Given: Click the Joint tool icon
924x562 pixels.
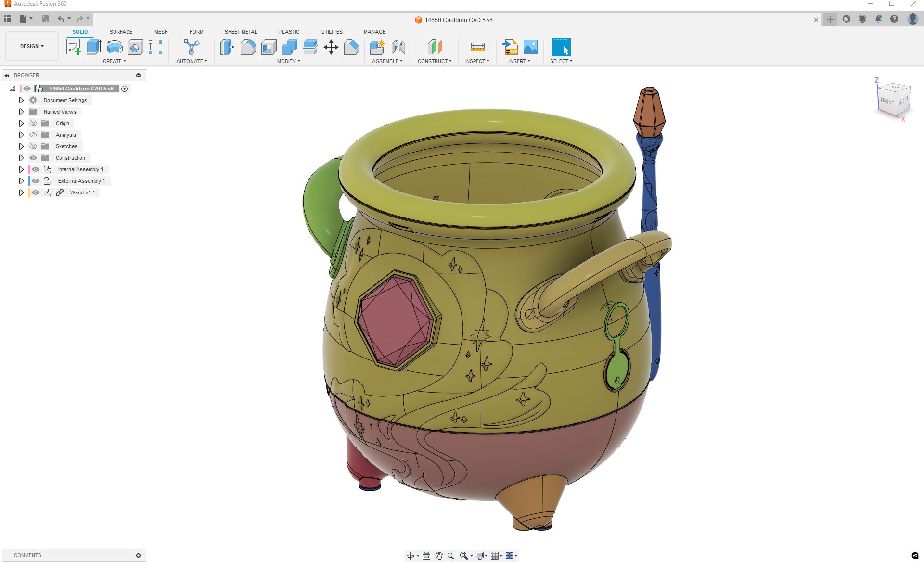Looking at the screenshot, I should [398, 47].
